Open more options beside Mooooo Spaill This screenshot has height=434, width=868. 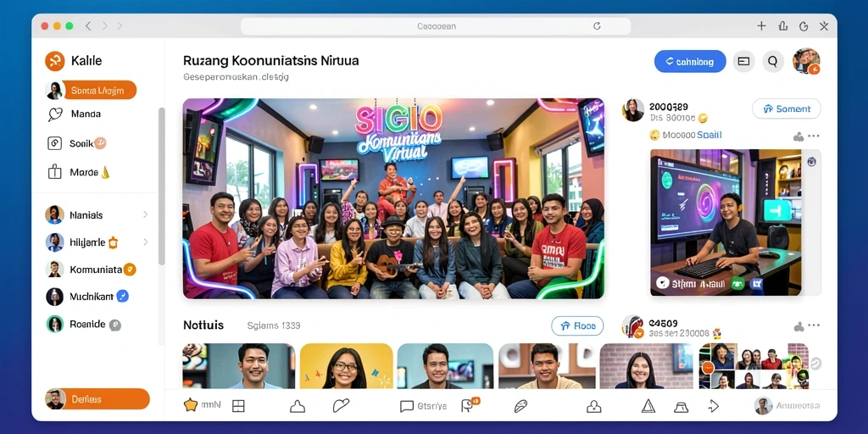(813, 136)
